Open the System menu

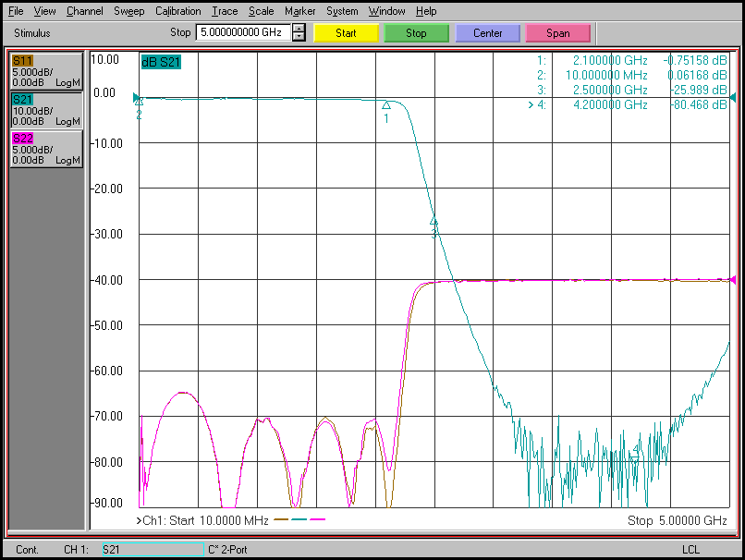click(x=342, y=11)
